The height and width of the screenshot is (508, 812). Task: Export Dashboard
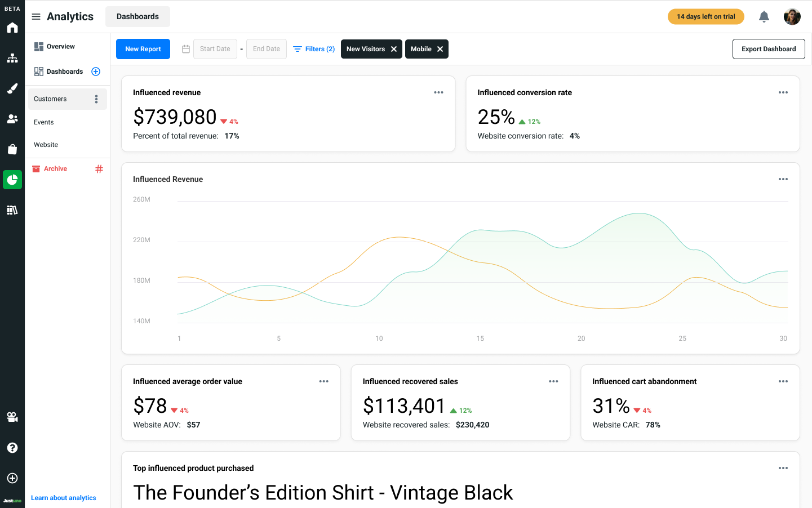pos(769,49)
